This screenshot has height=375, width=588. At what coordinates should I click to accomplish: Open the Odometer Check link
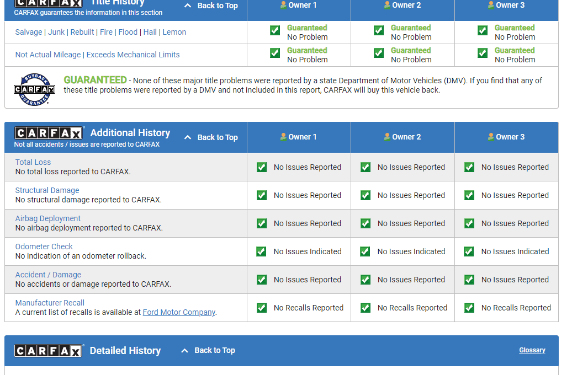pyautogui.click(x=44, y=247)
